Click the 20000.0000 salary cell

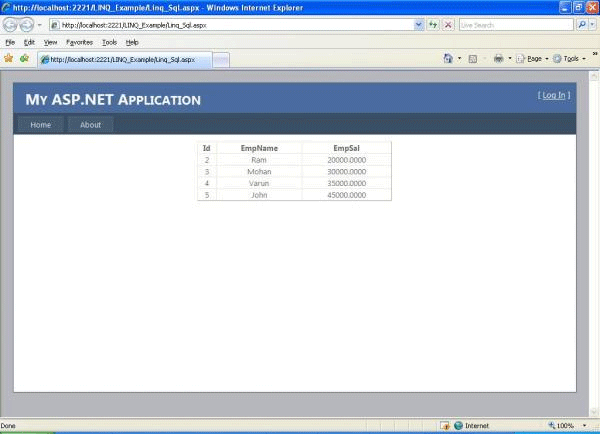click(x=347, y=160)
